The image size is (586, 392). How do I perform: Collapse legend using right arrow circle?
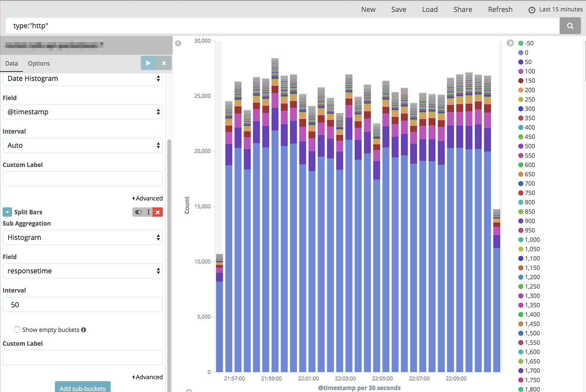tap(510, 43)
